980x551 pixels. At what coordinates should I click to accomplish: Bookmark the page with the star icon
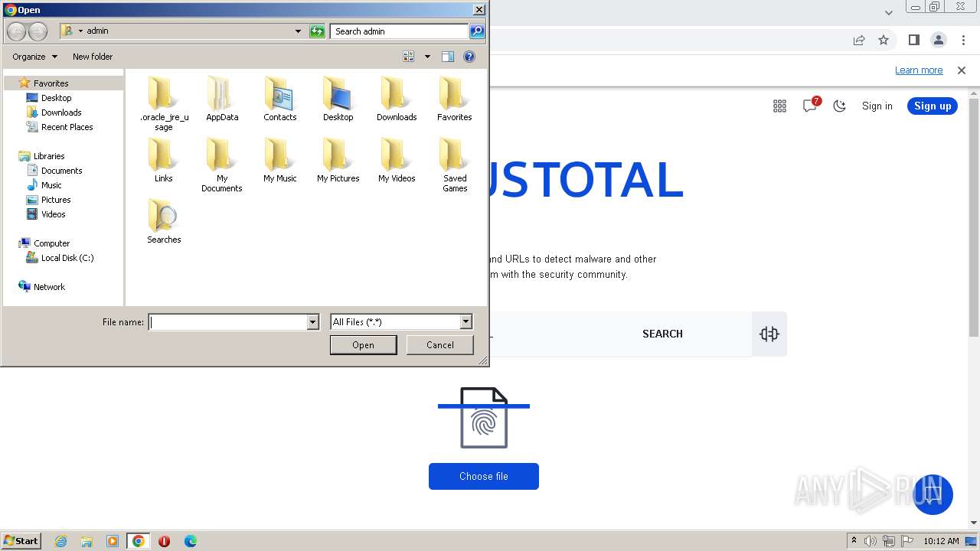pyautogui.click(x=884, y=40)
